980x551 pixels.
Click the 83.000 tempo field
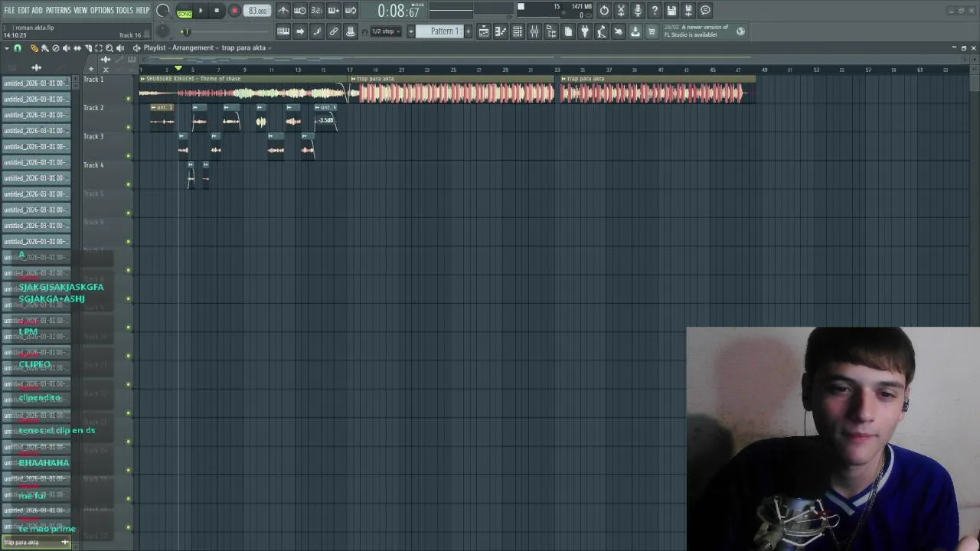coord(257,11)
